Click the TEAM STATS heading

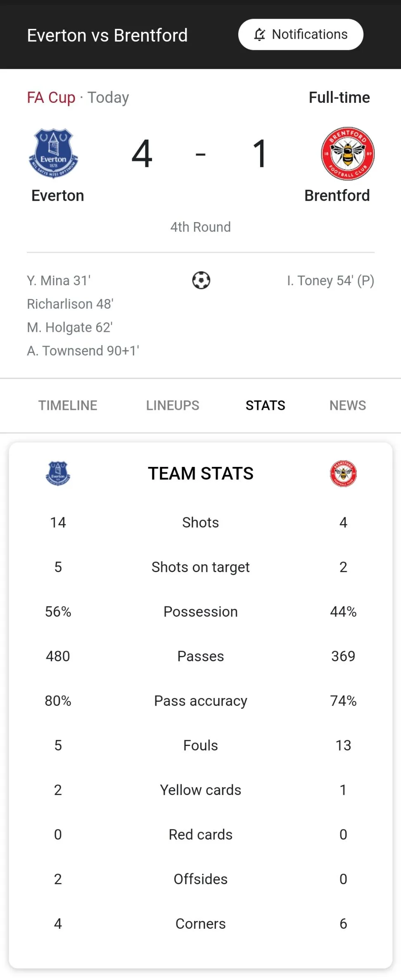201,473
